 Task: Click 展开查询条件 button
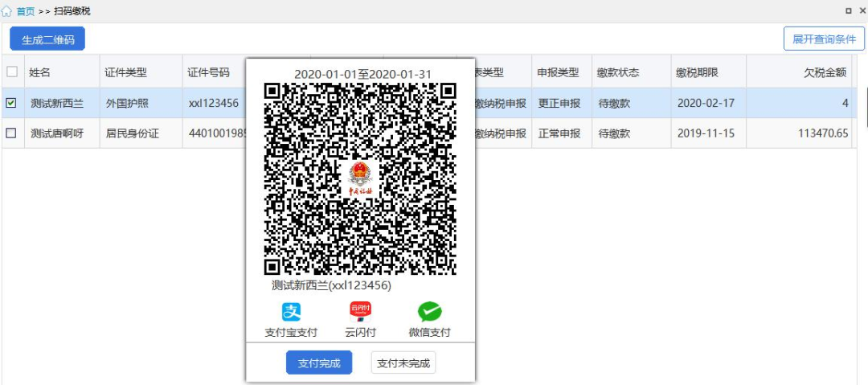(824, 39)
